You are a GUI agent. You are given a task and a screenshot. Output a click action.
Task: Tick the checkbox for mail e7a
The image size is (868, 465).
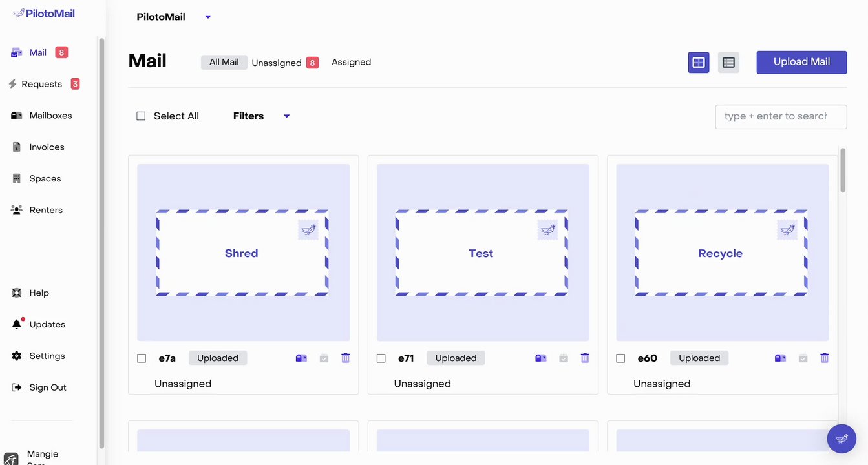(142, 358)
